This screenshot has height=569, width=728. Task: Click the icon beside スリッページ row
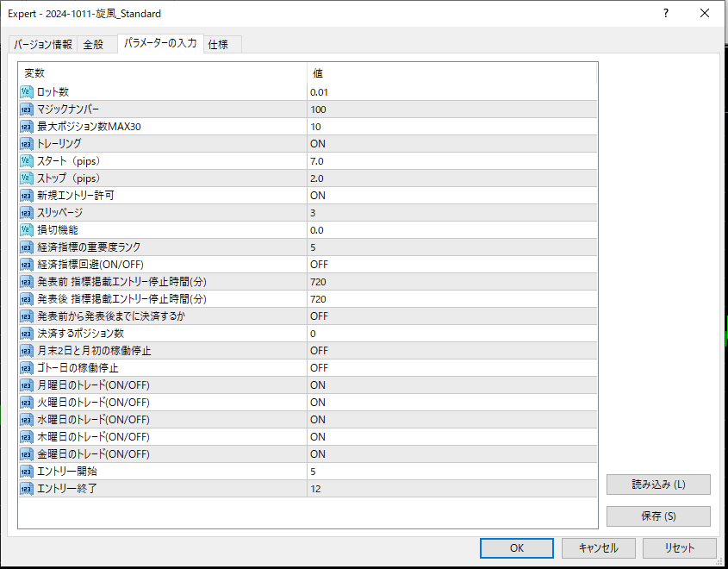point(26,213)
